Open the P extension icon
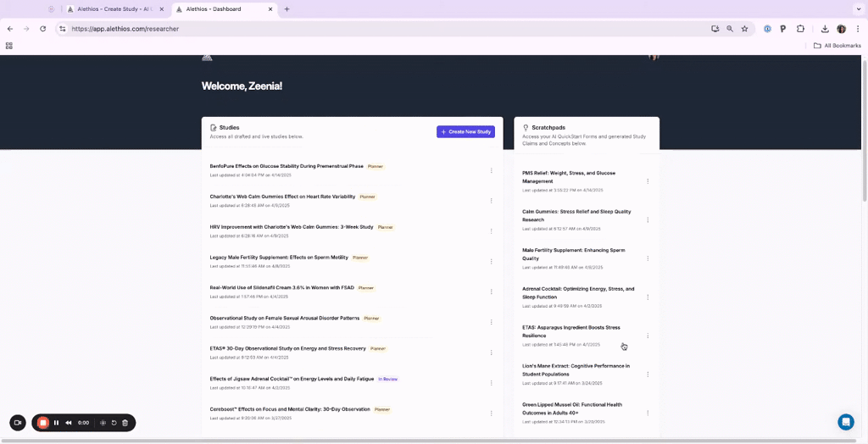The image size is (868, 444). (x=782, y=29)
